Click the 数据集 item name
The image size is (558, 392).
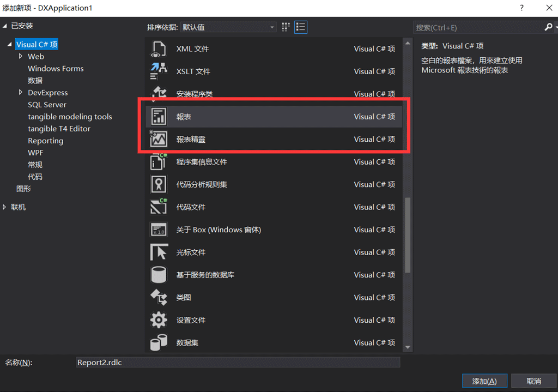(x=187, y=343)
